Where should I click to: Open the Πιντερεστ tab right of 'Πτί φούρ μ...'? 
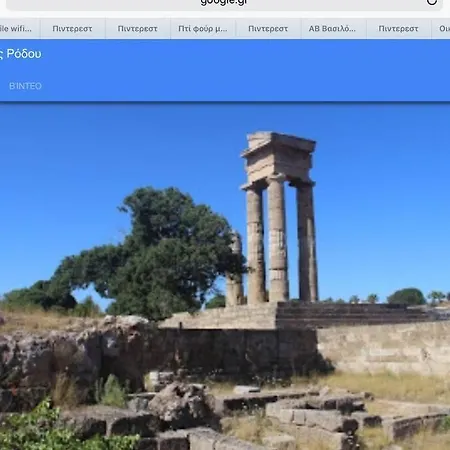pos(268,29)
